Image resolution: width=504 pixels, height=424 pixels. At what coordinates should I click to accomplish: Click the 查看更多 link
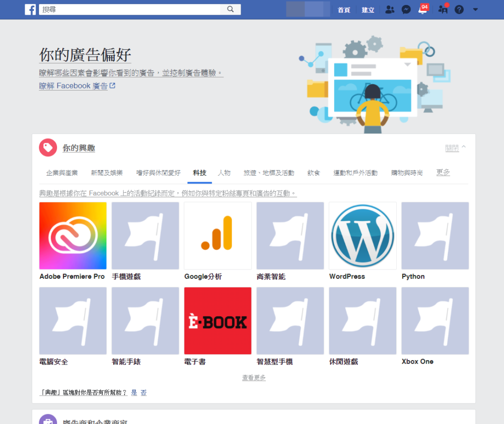coord(254,377)
